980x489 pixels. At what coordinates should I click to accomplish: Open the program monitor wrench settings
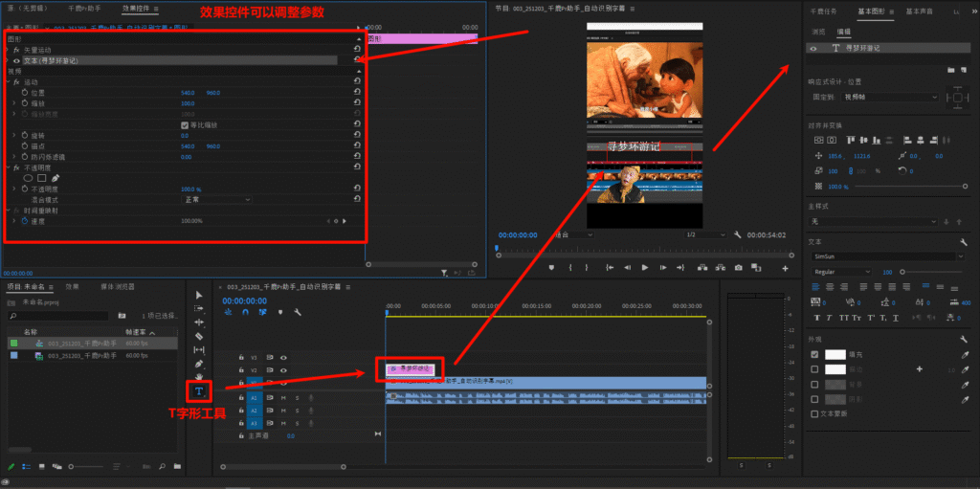pyautogui.click(x=738, y=234)
